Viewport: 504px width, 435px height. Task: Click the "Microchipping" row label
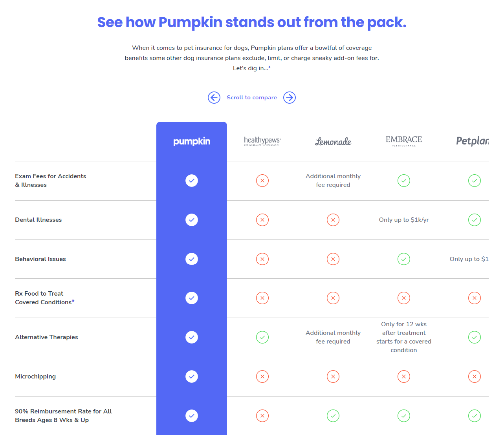point(35,377)
